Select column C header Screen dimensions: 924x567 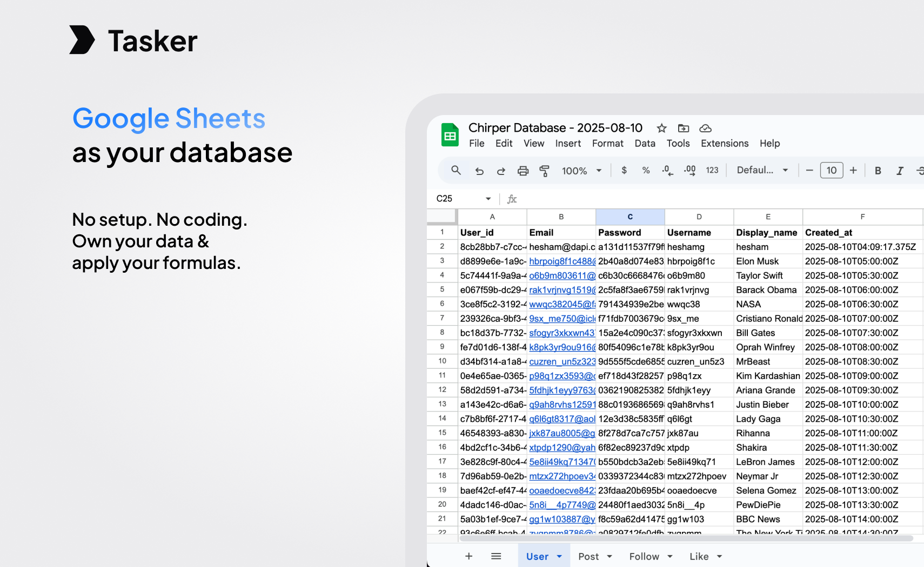(630, 217)
